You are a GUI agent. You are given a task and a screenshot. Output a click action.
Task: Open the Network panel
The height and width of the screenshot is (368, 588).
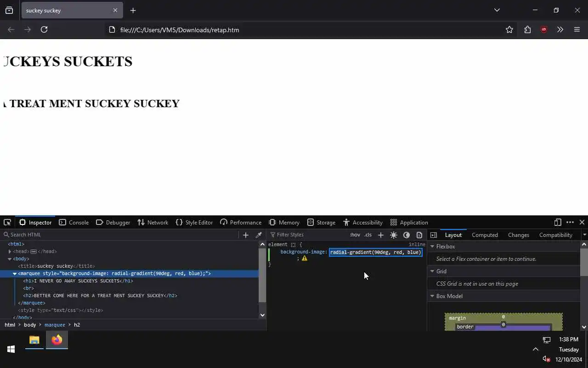pyautogui.click(x=153, y=222)
